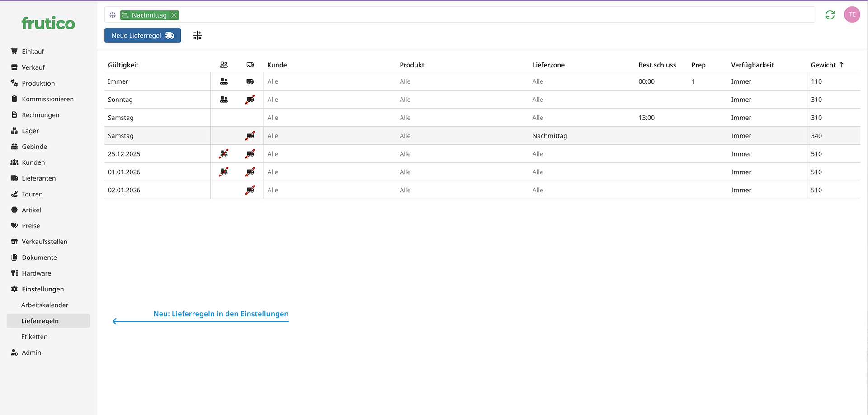Open the column settings adjust icon
This screenshot has height=415, width=868.
[x=197, y=35]
